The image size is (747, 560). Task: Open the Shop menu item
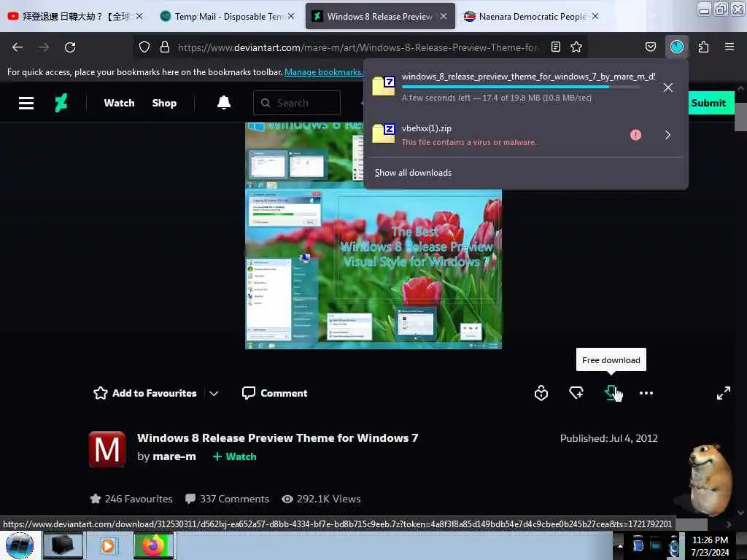pyautogui.click(x=164, y=103)
